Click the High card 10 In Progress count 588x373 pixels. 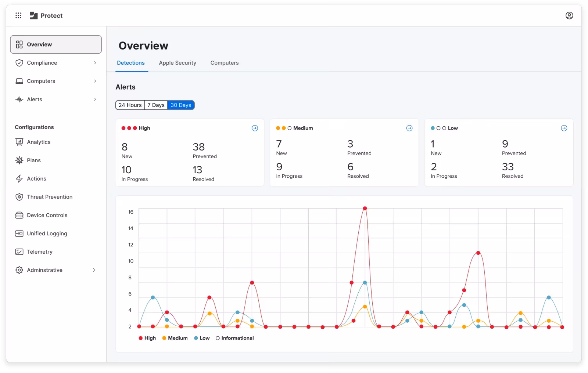(126, 170)
